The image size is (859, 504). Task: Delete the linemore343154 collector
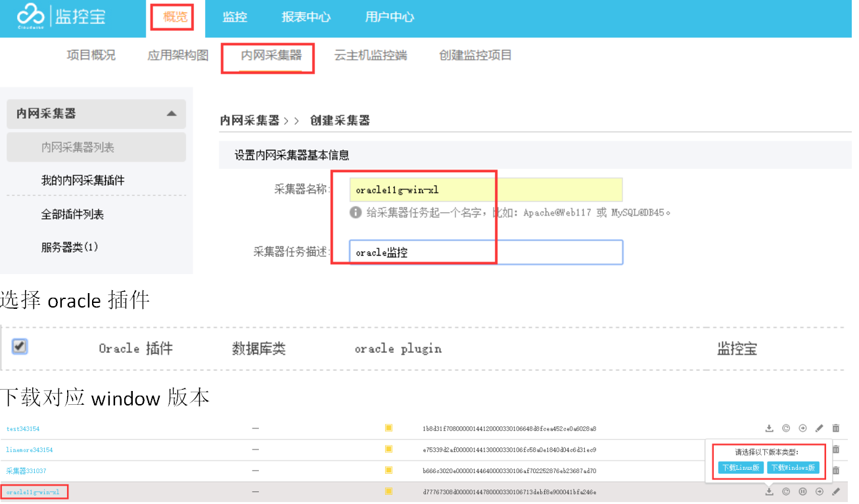point(836,449)
